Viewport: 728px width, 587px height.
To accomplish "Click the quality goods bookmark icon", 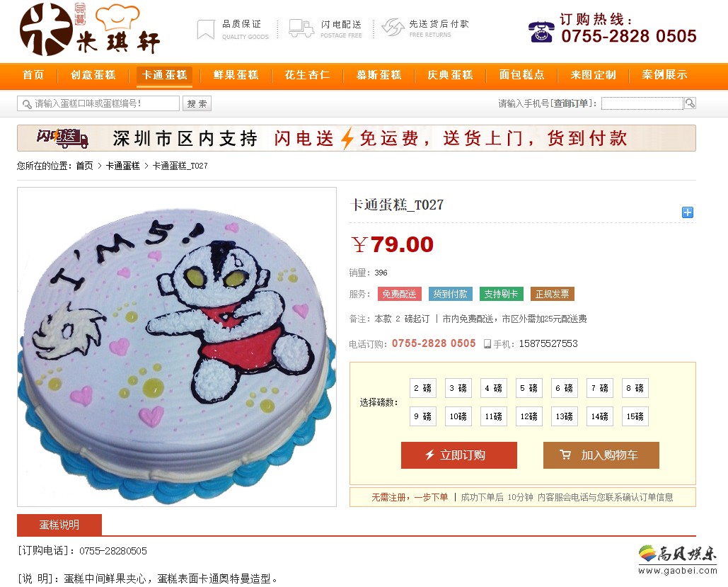I will click(206, 29).
